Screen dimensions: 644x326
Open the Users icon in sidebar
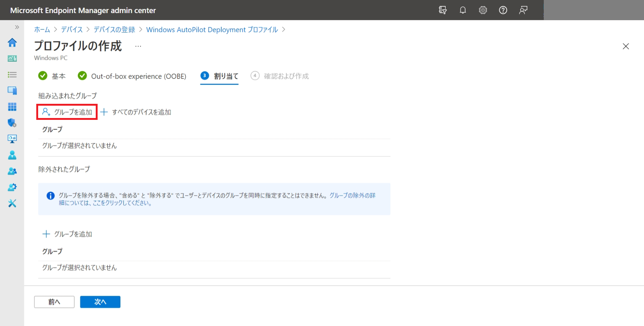pos(12,155)
